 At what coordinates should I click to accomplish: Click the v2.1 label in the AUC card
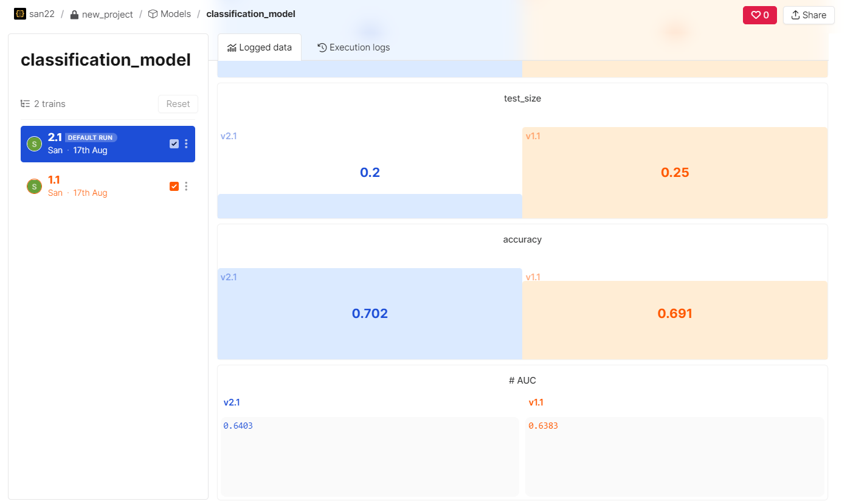pos(232,402)
